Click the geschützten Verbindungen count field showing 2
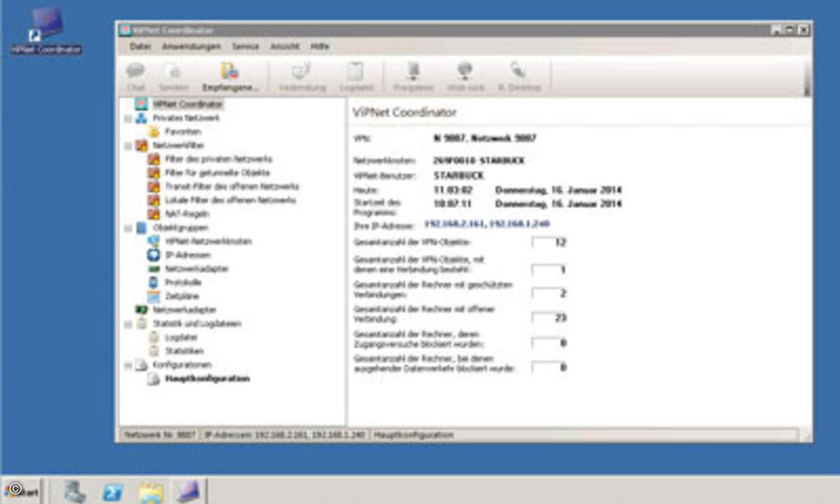This screenshot has width=840, height=504. (x=549, y=293)
